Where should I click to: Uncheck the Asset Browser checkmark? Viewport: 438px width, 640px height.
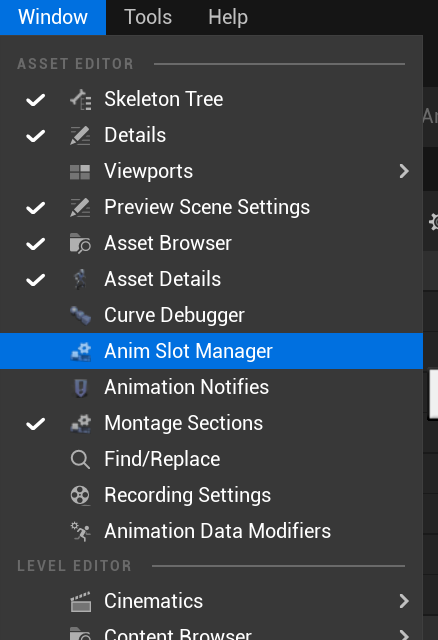36,244
